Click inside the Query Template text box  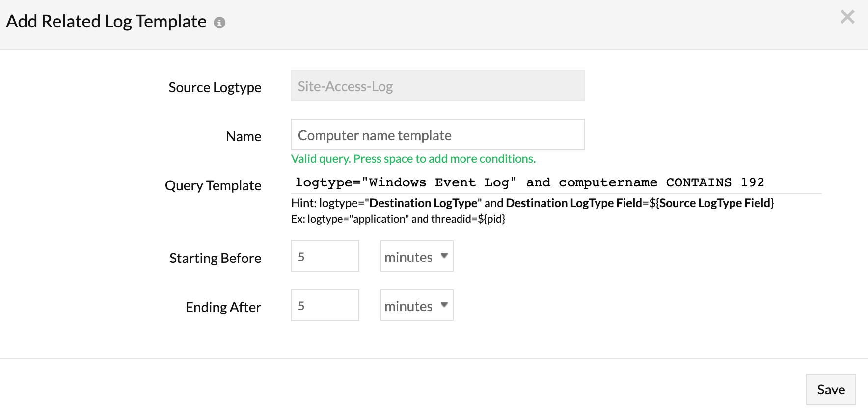[x=555, y=182]
